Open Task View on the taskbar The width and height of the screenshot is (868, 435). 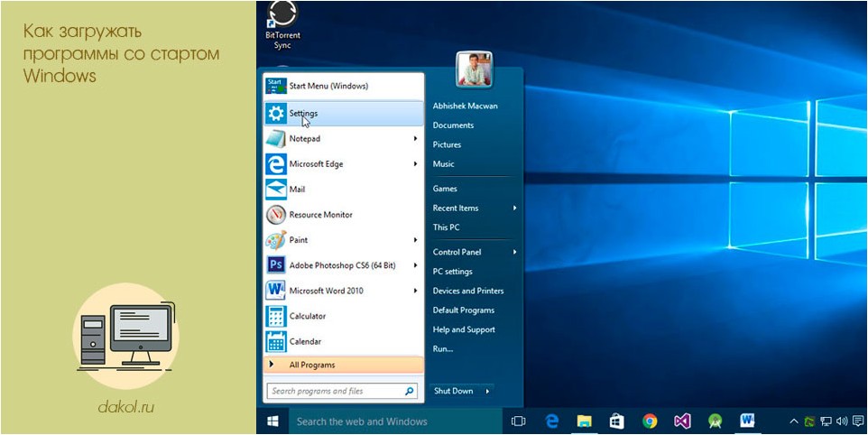click(518, 421)
